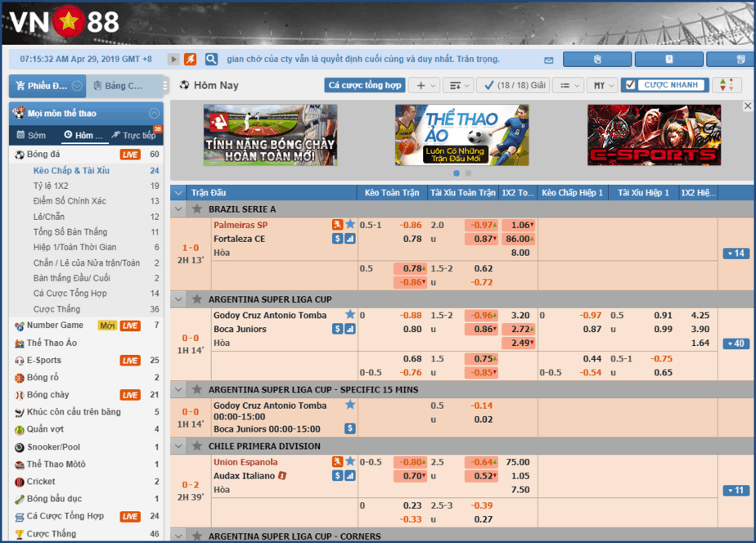756x543 pixels.
Task: Click Cá cược tổng hợp button
Action: coord(365,85)
